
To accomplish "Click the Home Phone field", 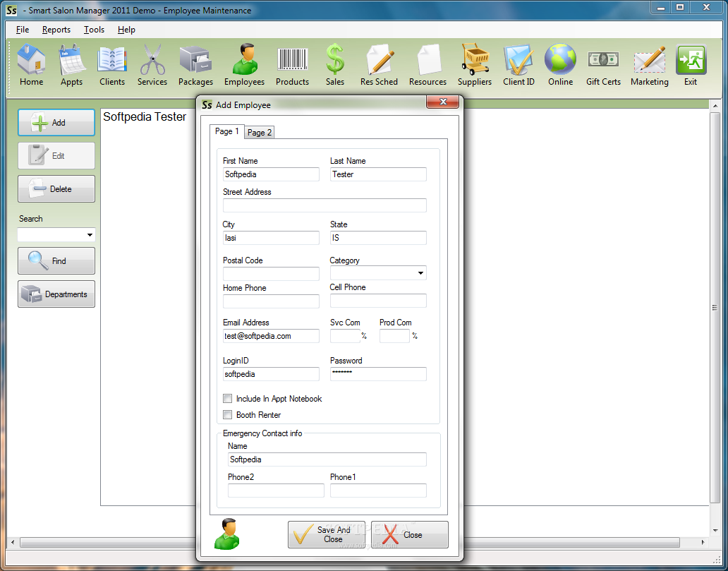I will (271, 301).
